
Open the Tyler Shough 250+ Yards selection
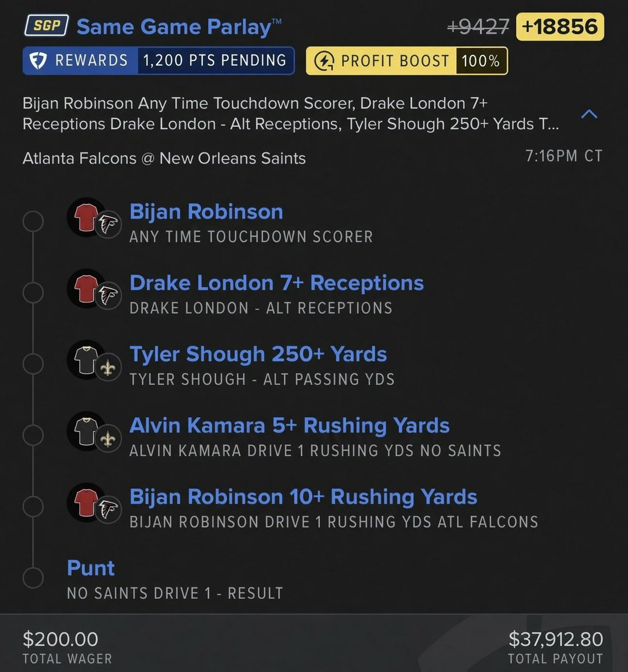pyautogui.click(x=258, y=354)
